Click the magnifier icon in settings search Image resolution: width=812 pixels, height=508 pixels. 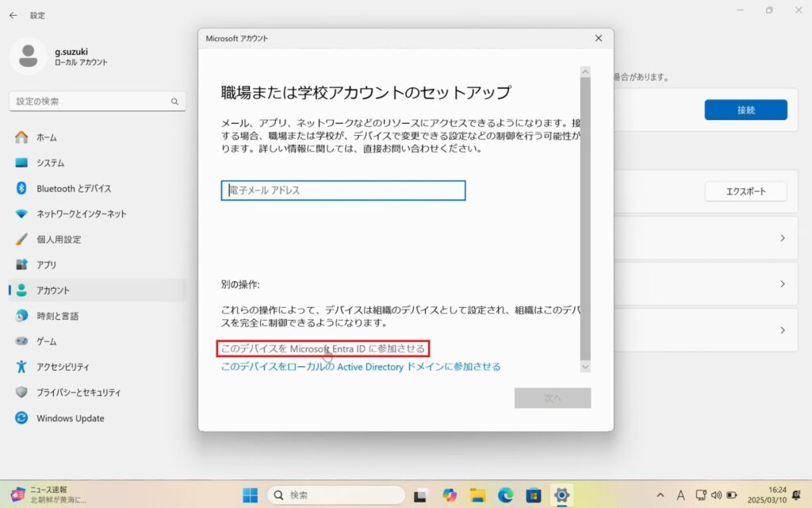[174, 102]
